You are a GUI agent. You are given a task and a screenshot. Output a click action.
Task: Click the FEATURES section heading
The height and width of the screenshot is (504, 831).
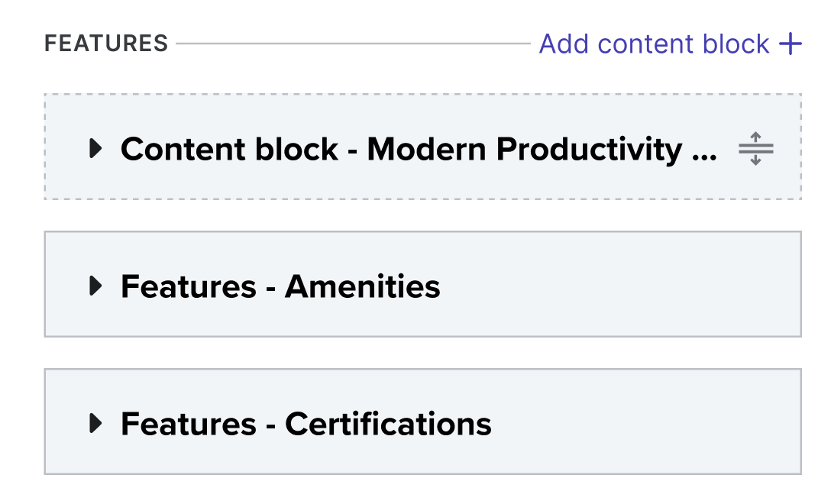(x=106, y=44)
